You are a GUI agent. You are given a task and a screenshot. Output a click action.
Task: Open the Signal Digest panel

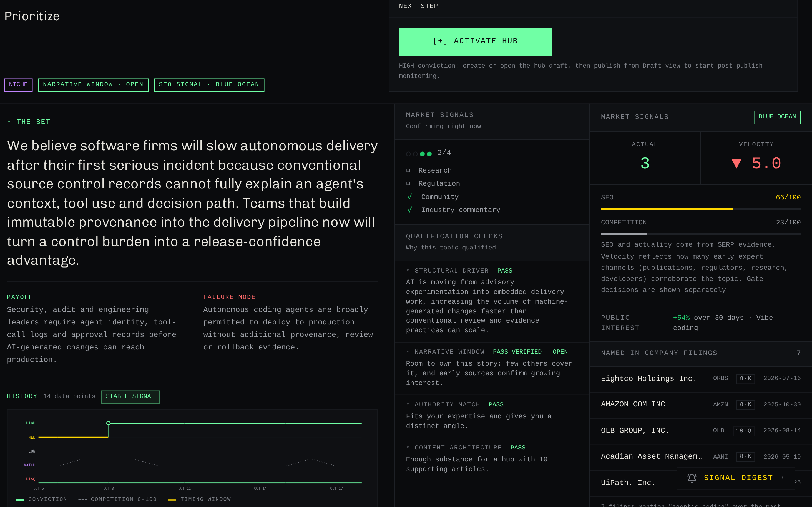coord(736,478)
